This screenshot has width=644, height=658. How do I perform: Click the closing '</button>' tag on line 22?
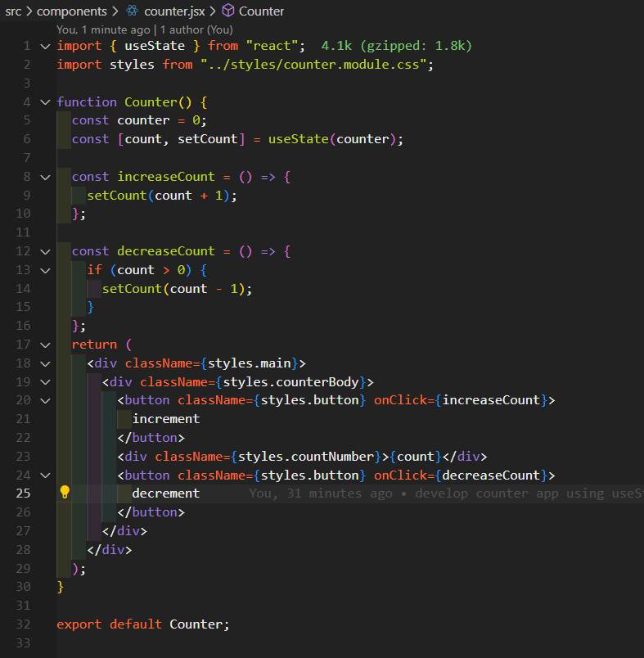(151, 438)
